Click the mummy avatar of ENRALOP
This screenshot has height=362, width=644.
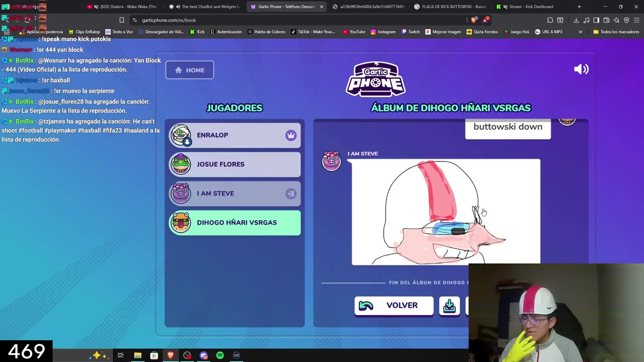pos(181,135)
